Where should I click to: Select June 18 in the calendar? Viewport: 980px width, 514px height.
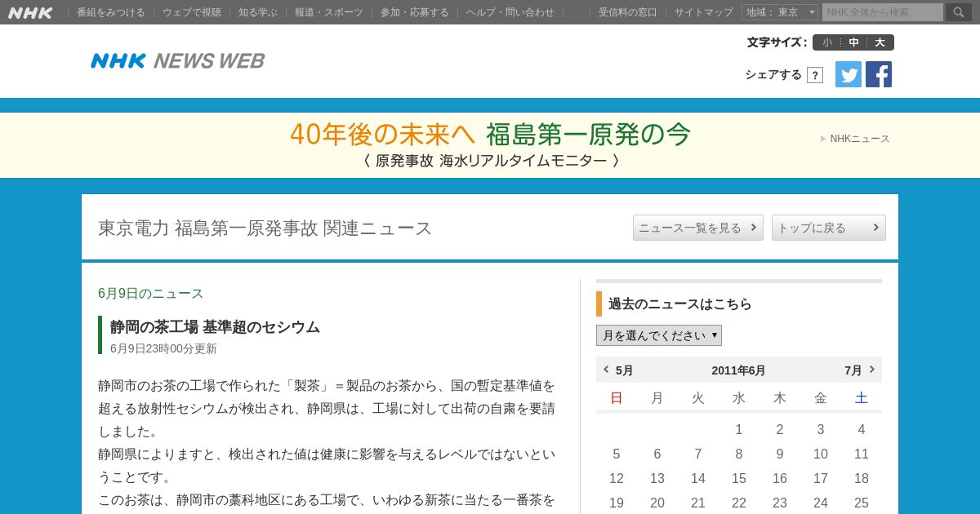[862, 479]
